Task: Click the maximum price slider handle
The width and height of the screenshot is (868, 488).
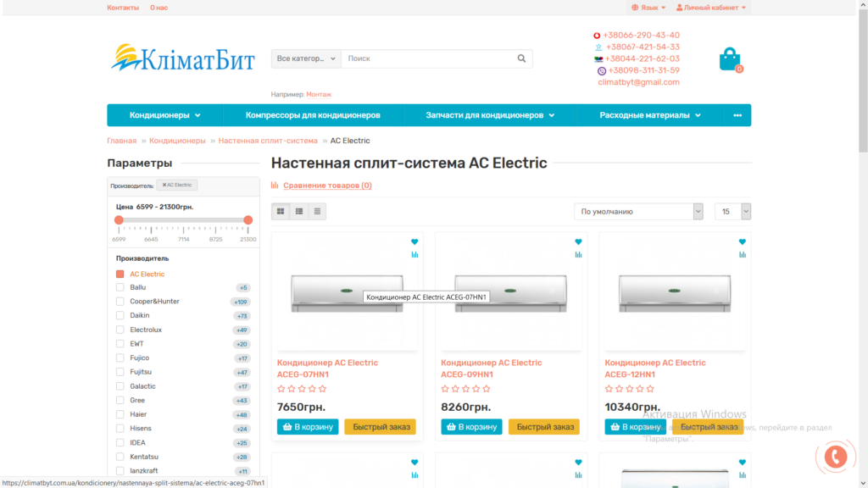Action: (248, 220)
